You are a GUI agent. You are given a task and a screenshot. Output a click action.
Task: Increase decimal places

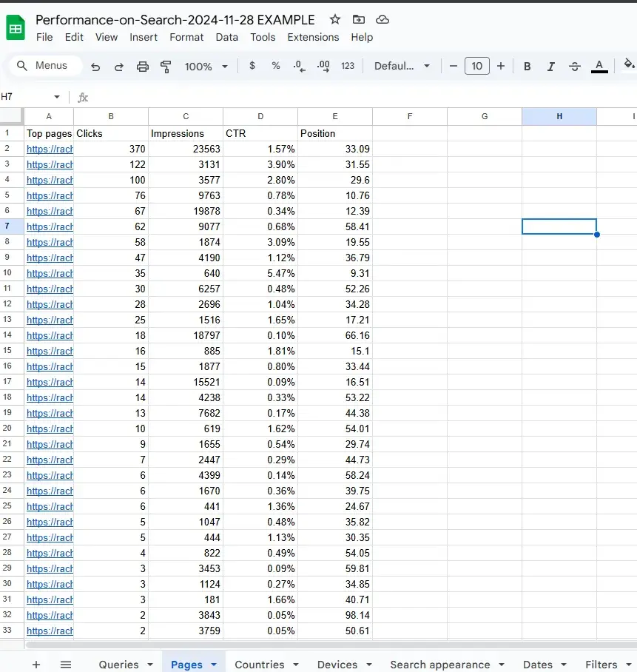323,66
